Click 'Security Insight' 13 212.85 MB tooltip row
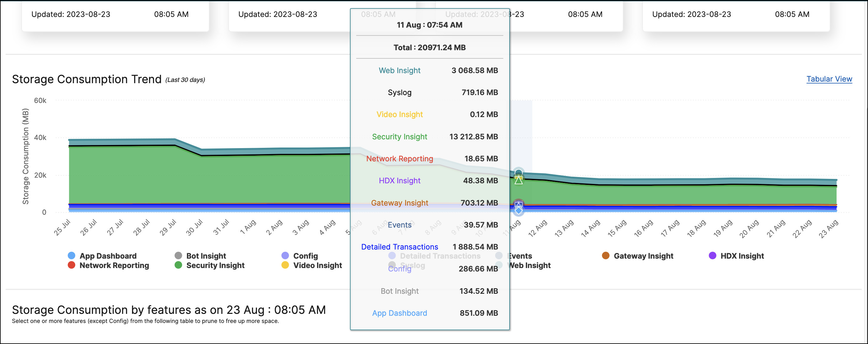This screenshot has width=868, height=344. [430, 137]
